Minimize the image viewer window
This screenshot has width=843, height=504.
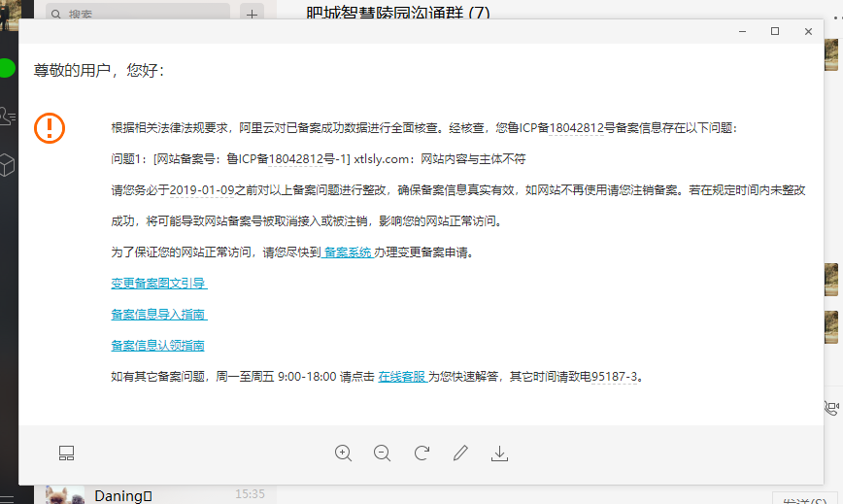click(x=742, y=32)
